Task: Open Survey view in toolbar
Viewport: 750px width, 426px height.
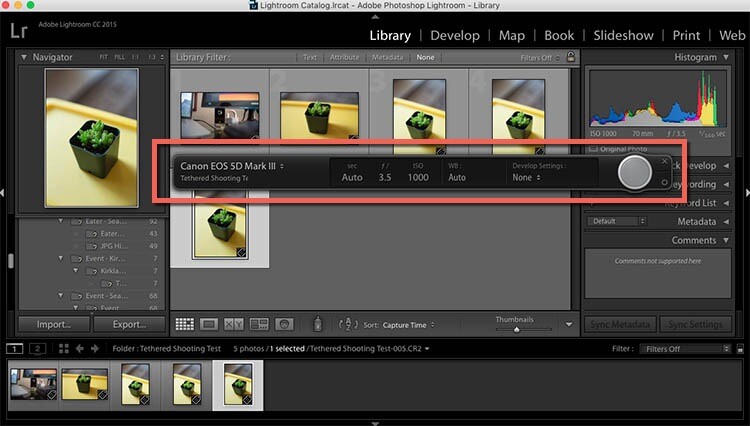Action: click(x=258, y=324)
